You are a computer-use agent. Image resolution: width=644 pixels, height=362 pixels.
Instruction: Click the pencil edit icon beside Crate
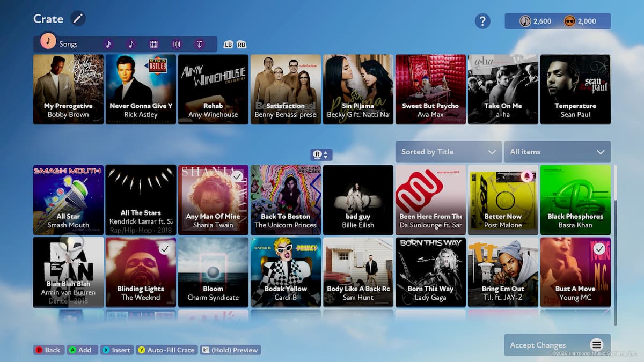pos(78,19)
